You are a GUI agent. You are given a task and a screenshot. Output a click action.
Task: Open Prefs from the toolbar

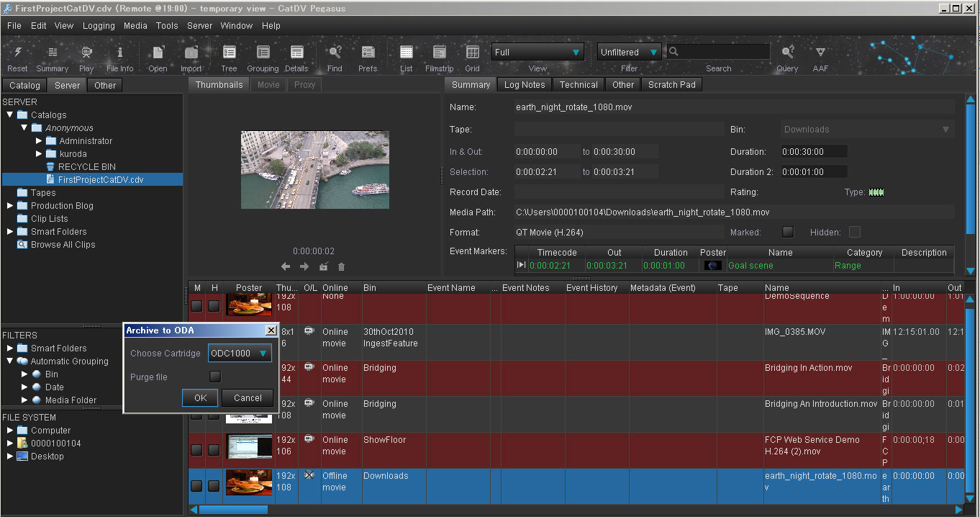click(x=368, y=53)
